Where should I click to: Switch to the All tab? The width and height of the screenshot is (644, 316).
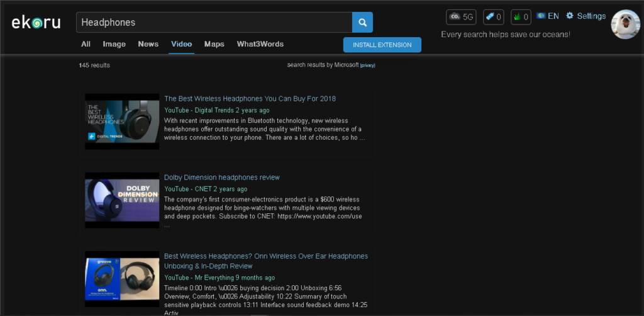click(86, 44)
